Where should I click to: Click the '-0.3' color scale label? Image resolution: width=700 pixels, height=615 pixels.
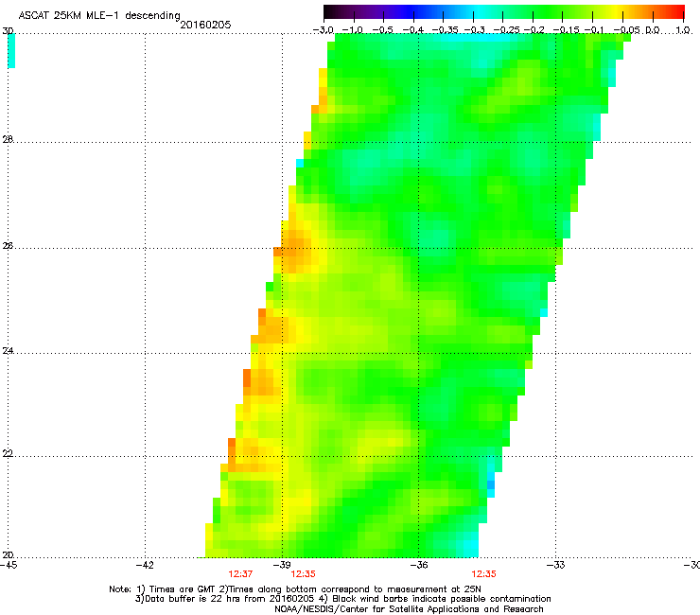[474, 30]
